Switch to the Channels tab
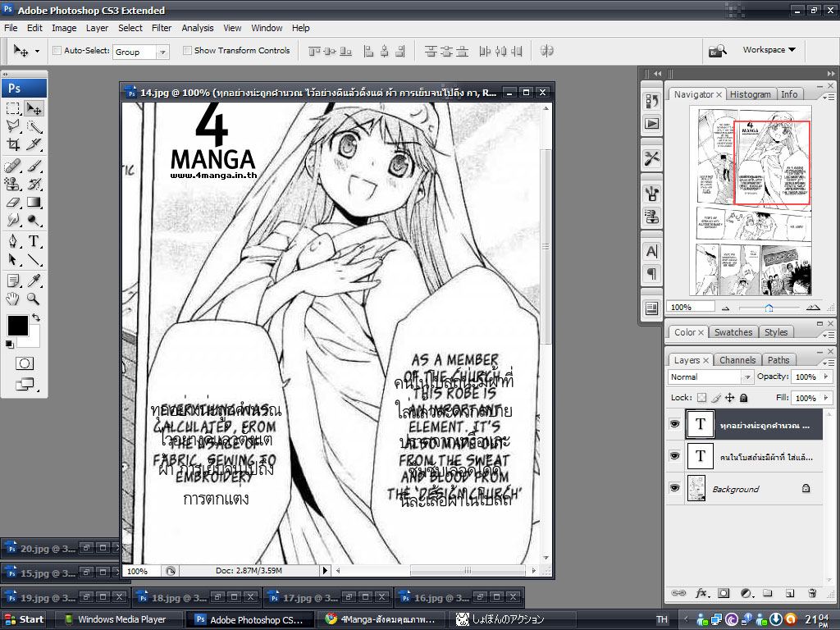840x630 pixels. [x=737, y=360]
